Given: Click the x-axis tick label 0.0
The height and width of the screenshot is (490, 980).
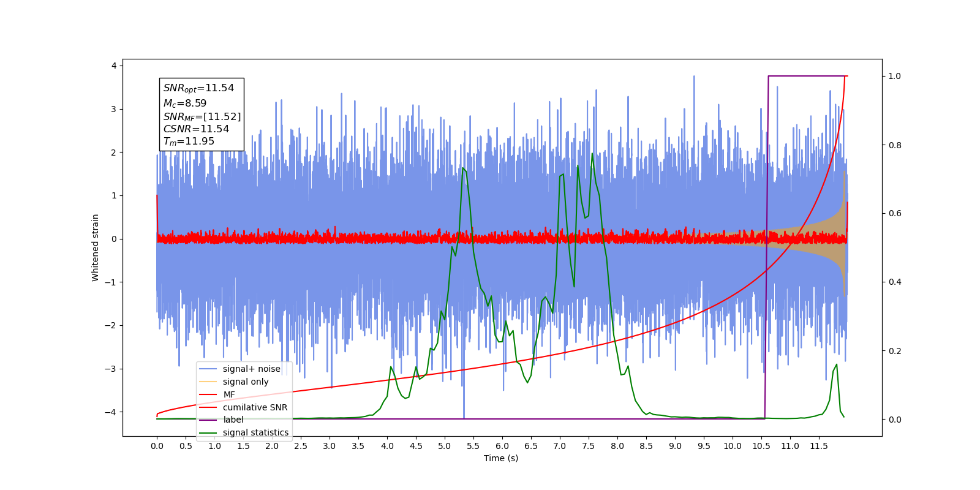Looking at the screenshot, I should click(x=157, y=446).
